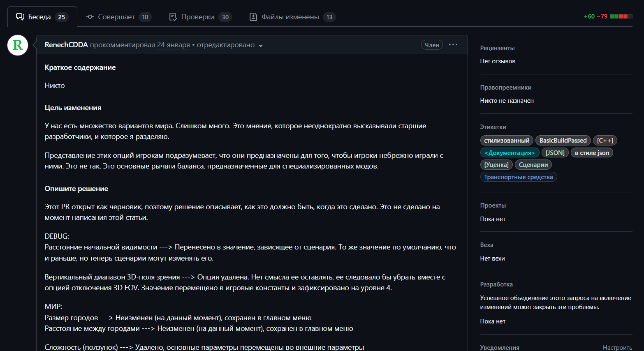Click the checklist icon beside Проверки

pos(173,17)
